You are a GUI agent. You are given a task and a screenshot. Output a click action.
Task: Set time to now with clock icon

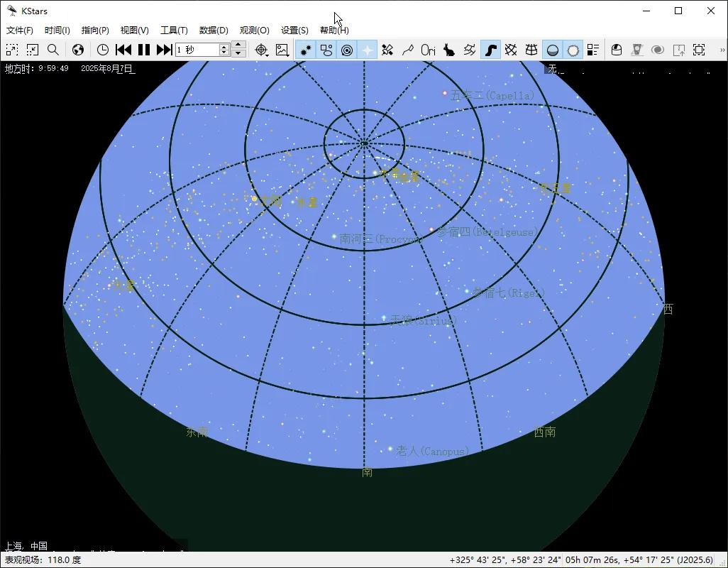pyautogui.click(x=103, y=50)
